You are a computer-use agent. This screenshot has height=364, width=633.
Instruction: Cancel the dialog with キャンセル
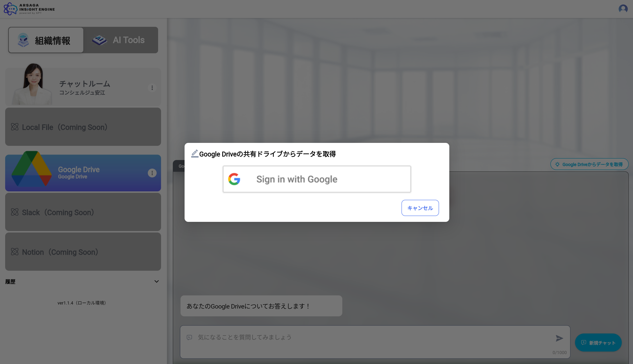click(420, 208)
